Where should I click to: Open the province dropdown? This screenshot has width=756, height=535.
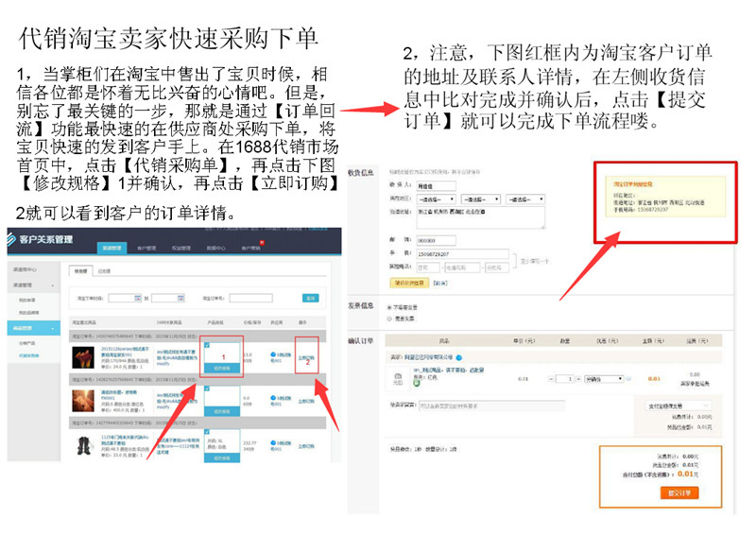(x=436, y=199)
